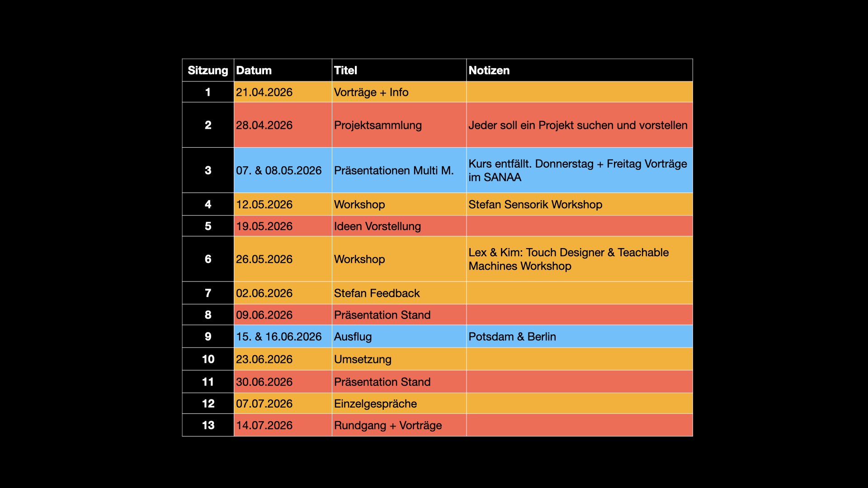This screenshot has height=488, width=868.
Task: Click the Datum column header
Action: coord(283,70)
